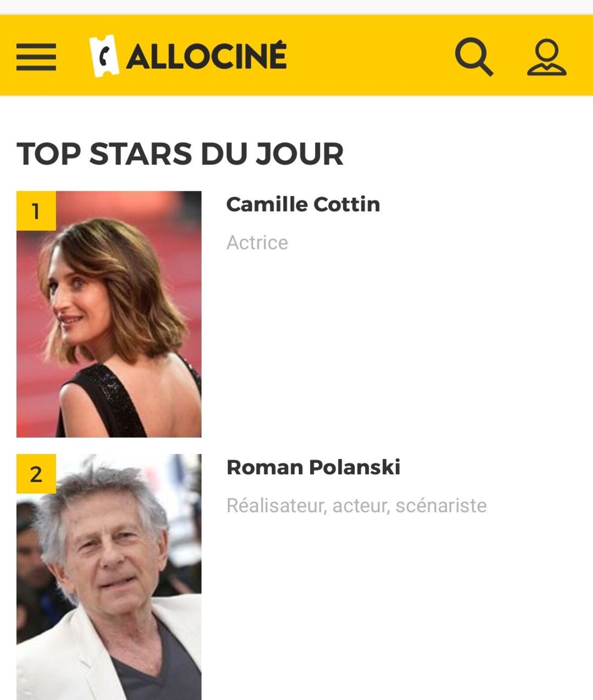593x700 pixels.
Task: Click empty yellow header between logo and search
Action: [371, 55]
